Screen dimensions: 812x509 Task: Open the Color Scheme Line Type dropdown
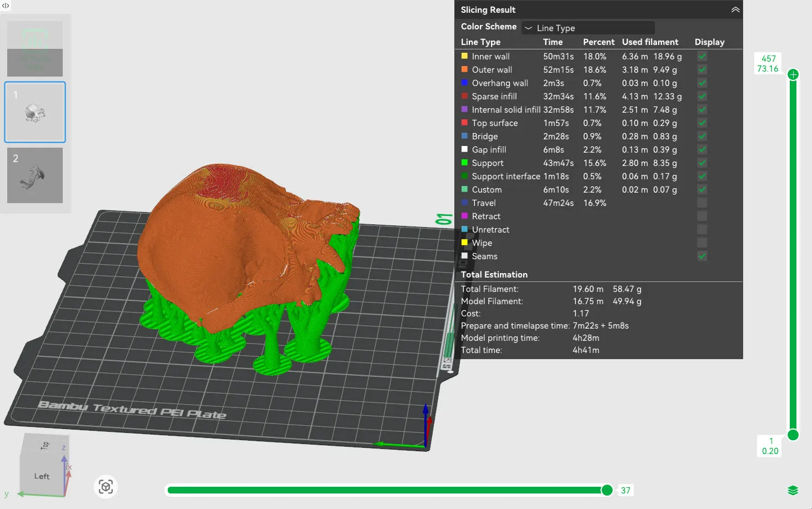click(588, 28)
